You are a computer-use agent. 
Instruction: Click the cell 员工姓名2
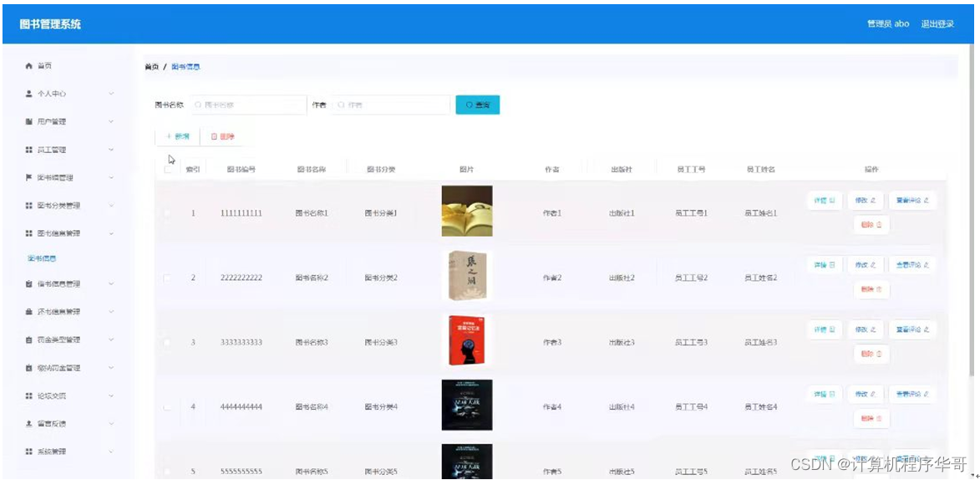pyautogui.click(x=760, y=278)
